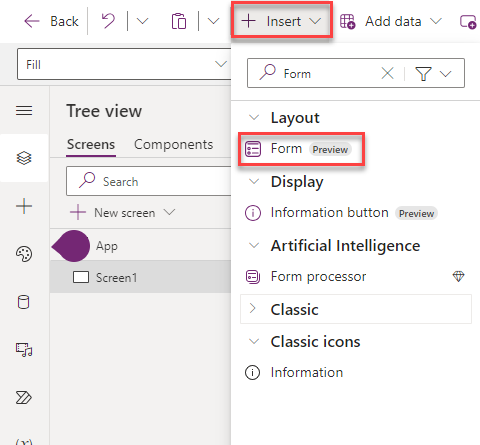Click the plus Insert sidebar icon
Screen dimensions: 480x445
pos(24,206)
